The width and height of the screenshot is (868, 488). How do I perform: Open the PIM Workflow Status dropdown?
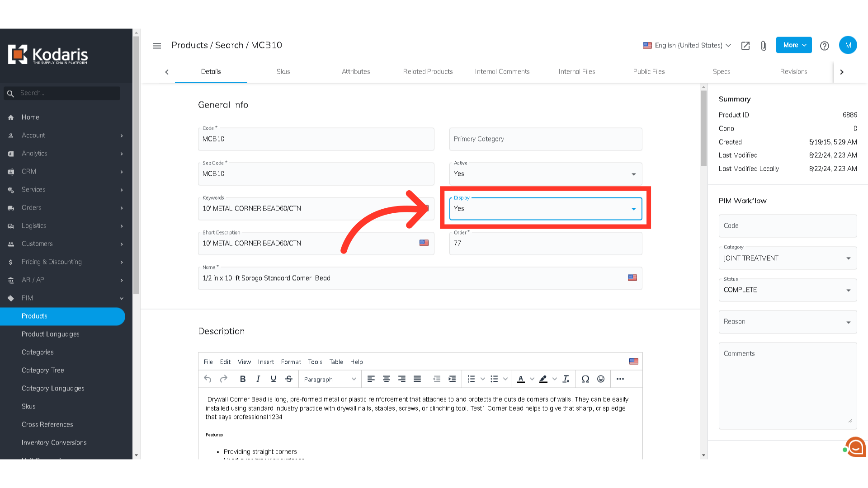[x=787, y=290]
